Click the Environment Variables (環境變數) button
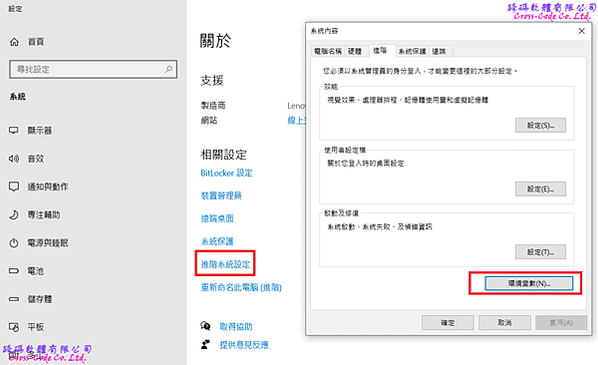Viewport: 598px width, 365px height. (529, 283)
